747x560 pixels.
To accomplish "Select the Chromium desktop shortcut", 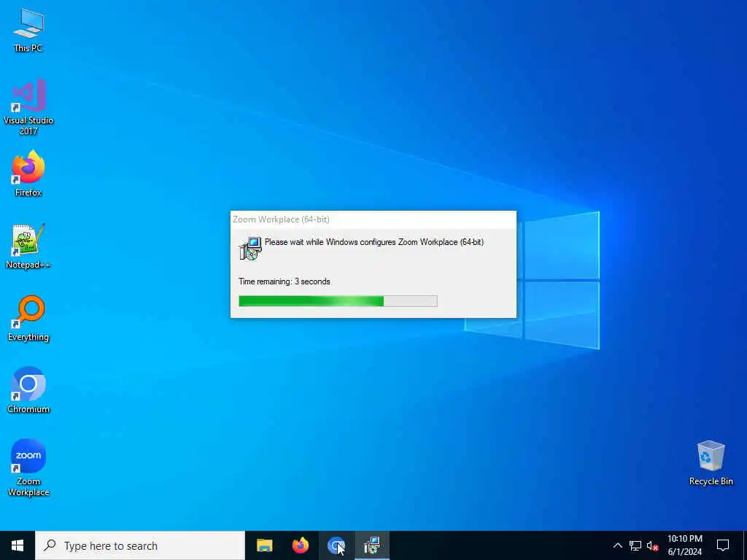I will (x=28, y=390).
